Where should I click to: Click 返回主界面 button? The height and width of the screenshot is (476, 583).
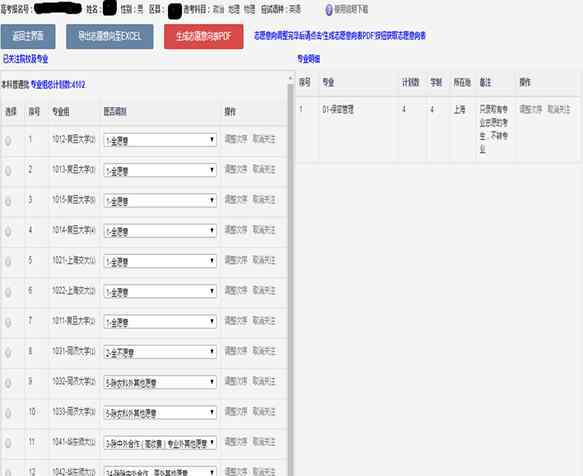click(x=28, y=36)
